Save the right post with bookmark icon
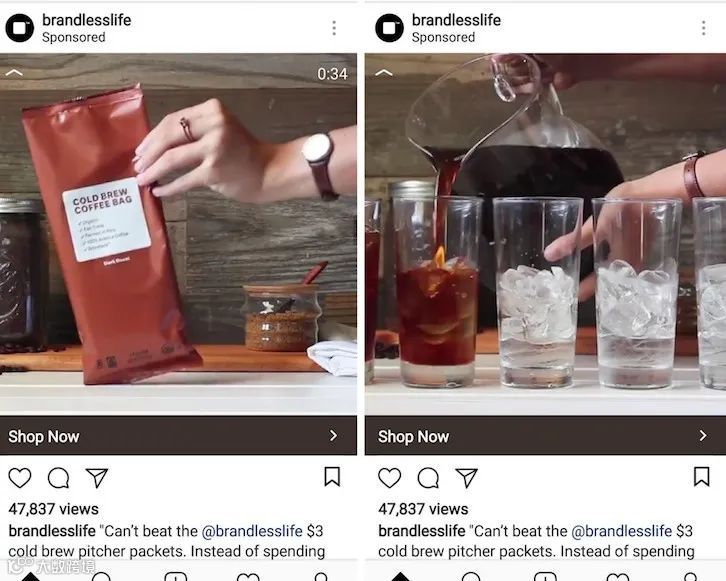The height and width of the screenshot is (581, 726). (x=701, y=477)
